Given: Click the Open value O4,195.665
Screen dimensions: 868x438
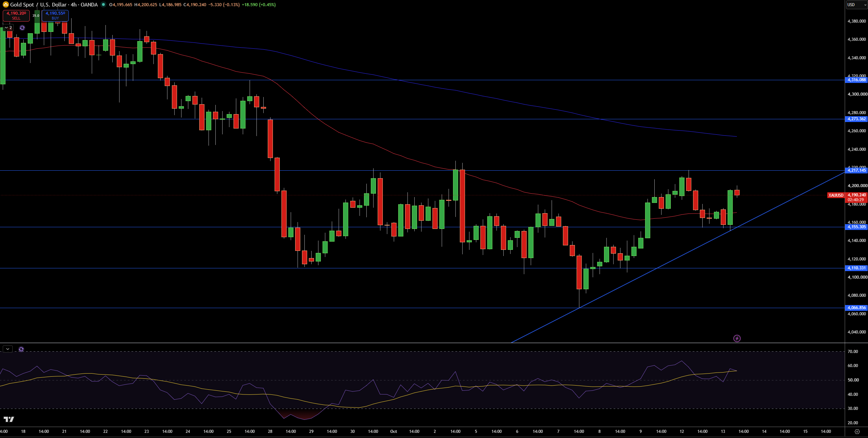Looking at the screenshot, I should 121,5.
